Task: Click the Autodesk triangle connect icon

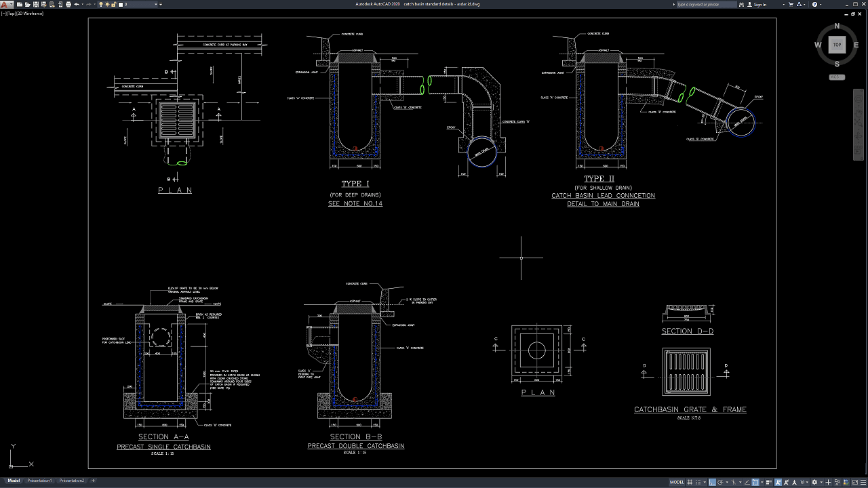Action: [799, 4]
